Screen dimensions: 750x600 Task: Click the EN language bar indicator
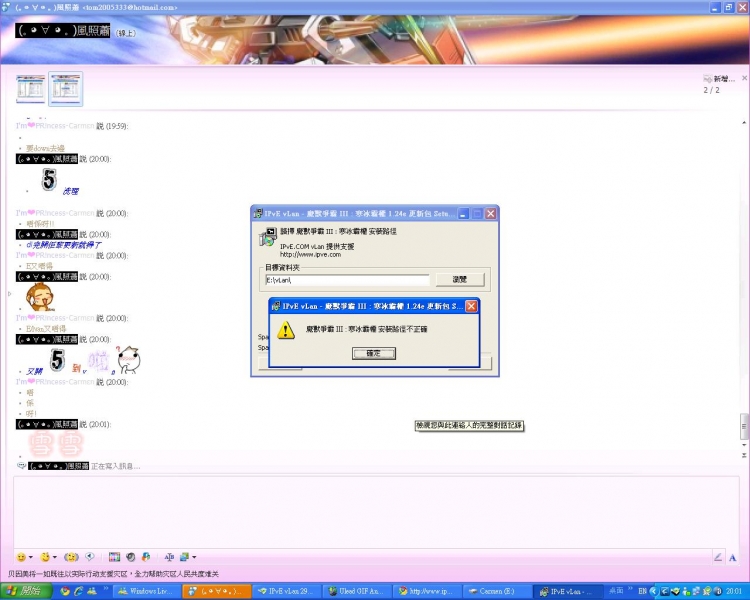click(x=642, y=591)
